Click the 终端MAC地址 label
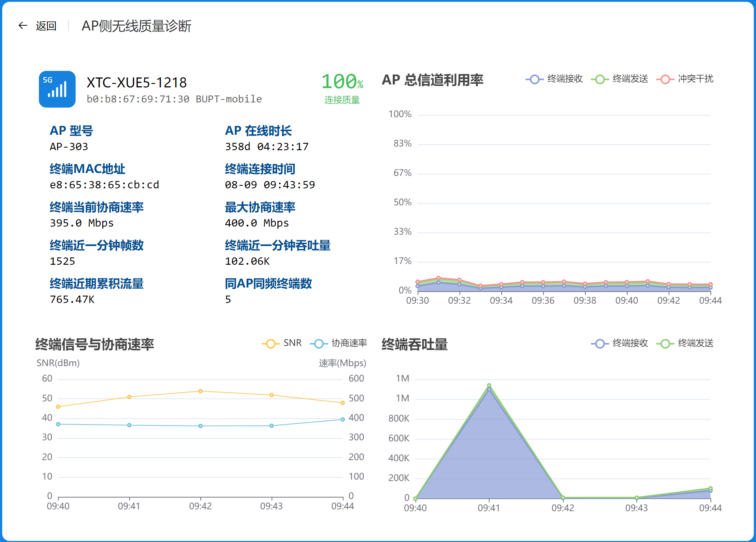 pos(87,169)
